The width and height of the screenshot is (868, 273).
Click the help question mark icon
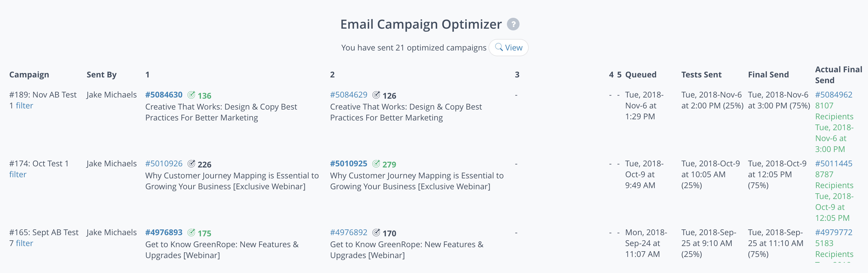pyautogui.click(x=513, y=24)
